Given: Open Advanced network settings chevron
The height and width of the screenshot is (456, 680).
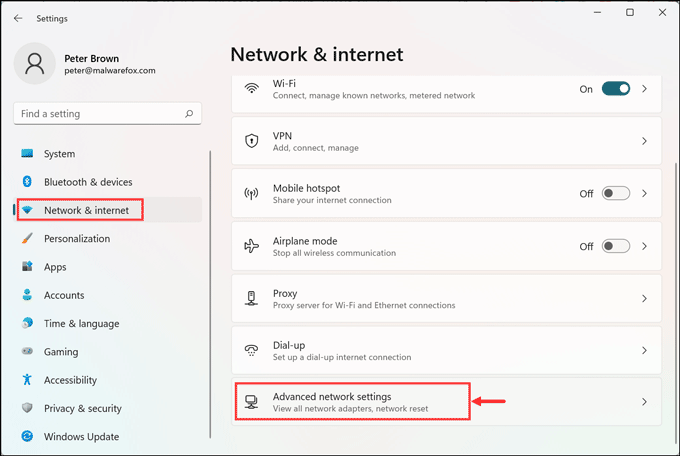Looking at the screenshot, I should coord(645,402).
